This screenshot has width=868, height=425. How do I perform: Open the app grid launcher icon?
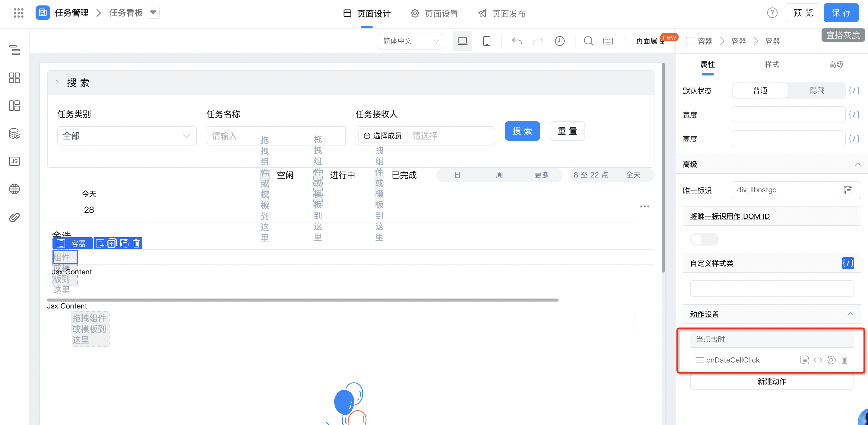(18, 13)
